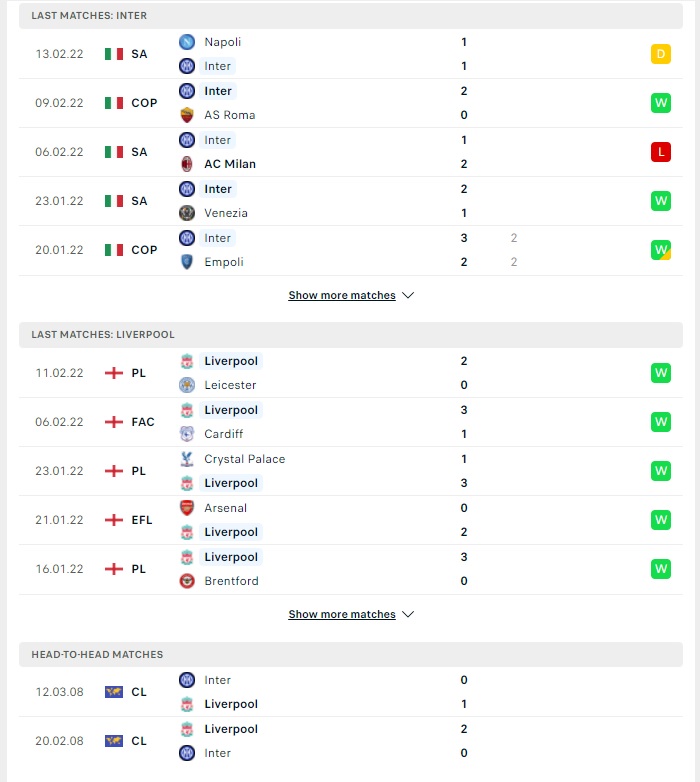
Task: Click the Arsenal crest icon
Action: (186, 508)
